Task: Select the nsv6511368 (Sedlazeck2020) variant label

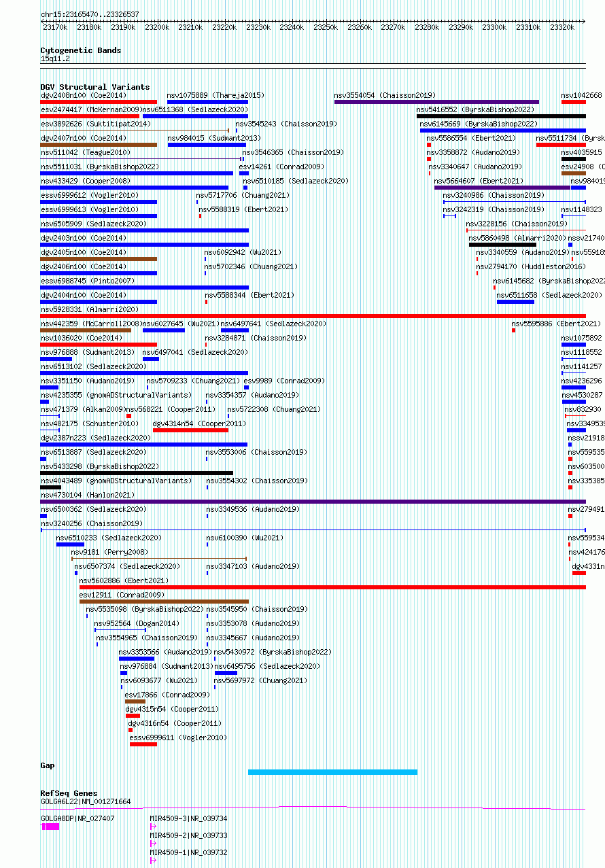Action: coord(195,109)
